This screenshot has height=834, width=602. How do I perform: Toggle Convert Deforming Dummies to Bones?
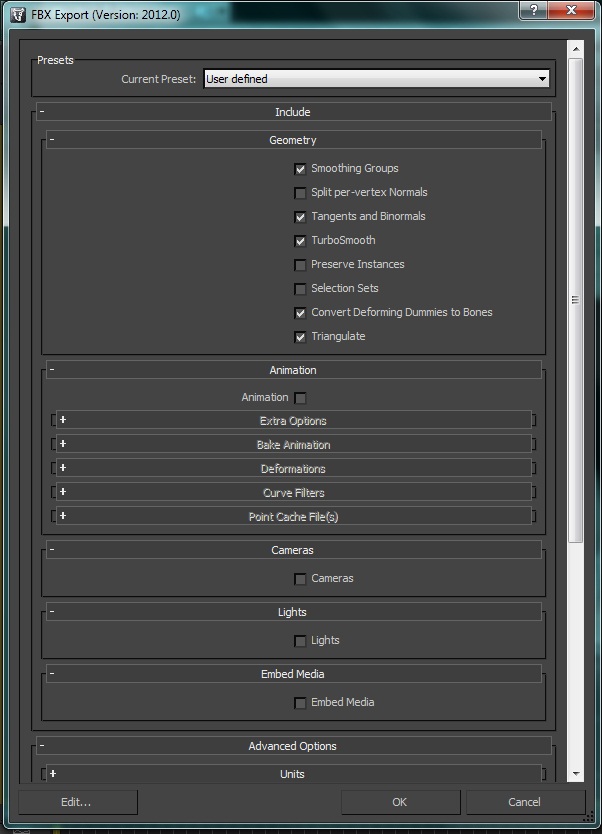click(x=300, y=312)
